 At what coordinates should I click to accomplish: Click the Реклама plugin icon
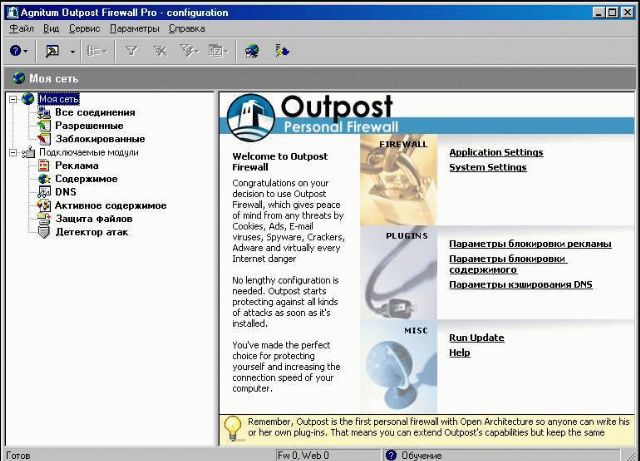44,165
